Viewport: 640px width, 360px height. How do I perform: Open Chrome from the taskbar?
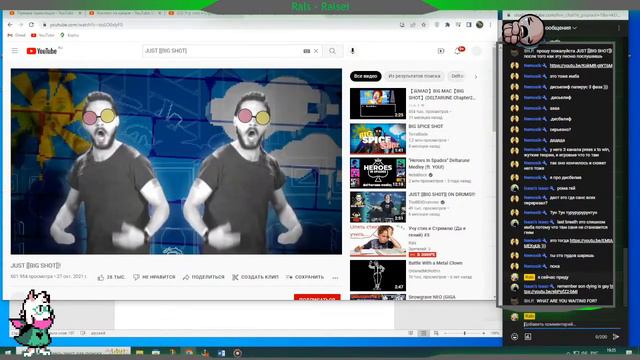pos(189,353)
